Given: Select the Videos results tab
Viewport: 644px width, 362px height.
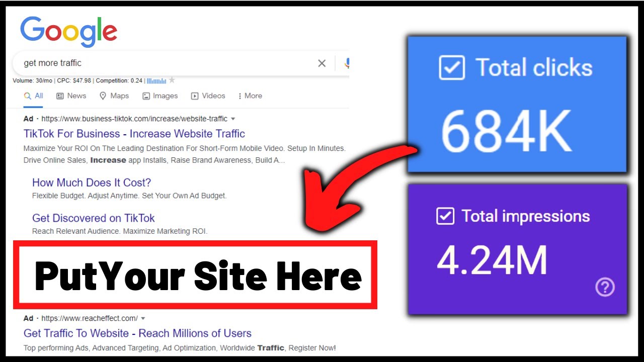Looking at the screenshot, I should click(208, 96).
